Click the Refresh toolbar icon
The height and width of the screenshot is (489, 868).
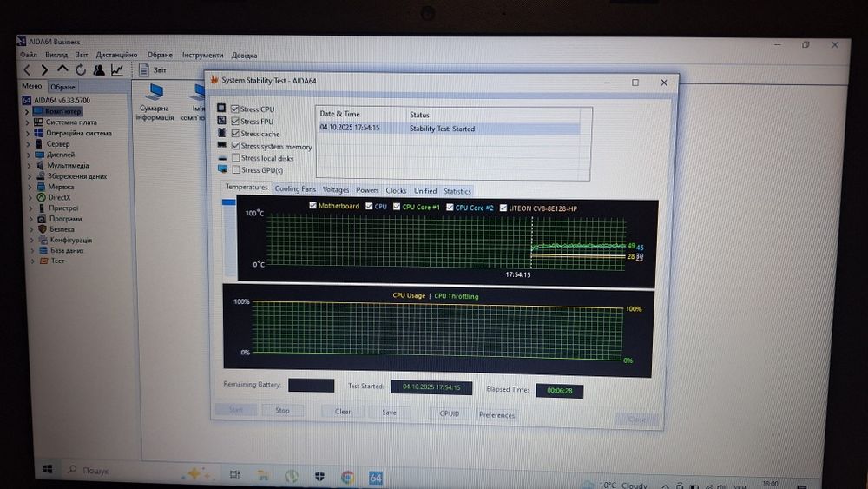click(x=81, y=69)
